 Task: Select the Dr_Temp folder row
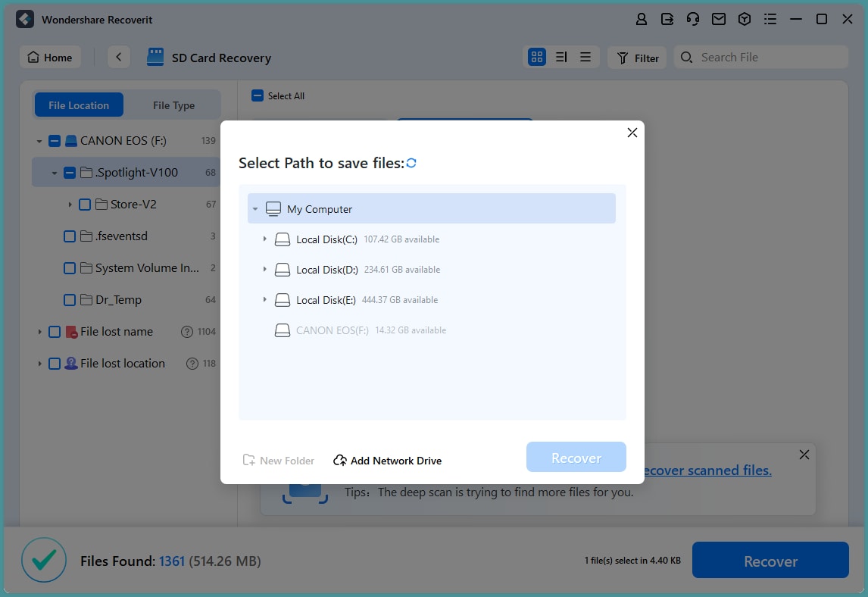(126, 300)
